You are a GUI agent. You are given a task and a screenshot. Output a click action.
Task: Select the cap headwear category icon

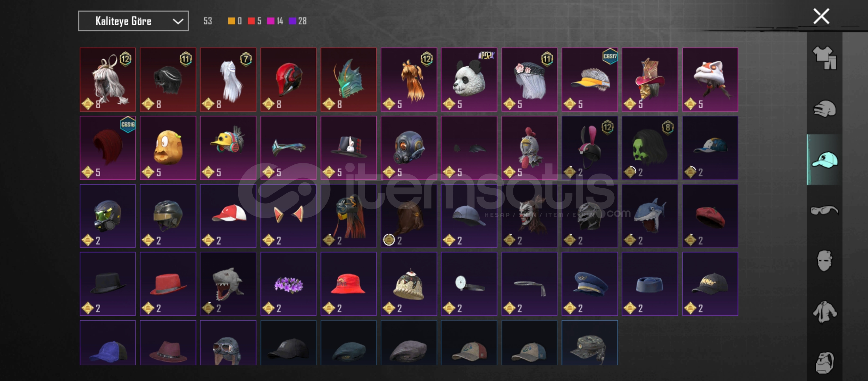(x=824, y=160)
